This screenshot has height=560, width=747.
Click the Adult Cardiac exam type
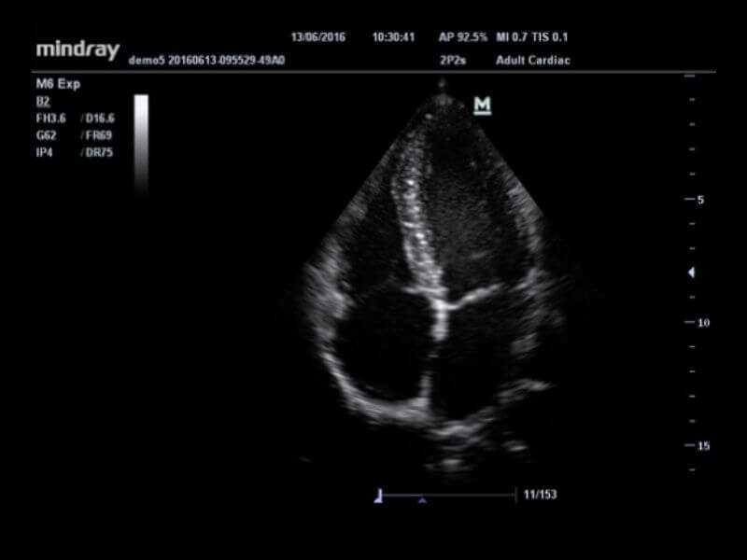pyautogui.click(x=534, y=60)
